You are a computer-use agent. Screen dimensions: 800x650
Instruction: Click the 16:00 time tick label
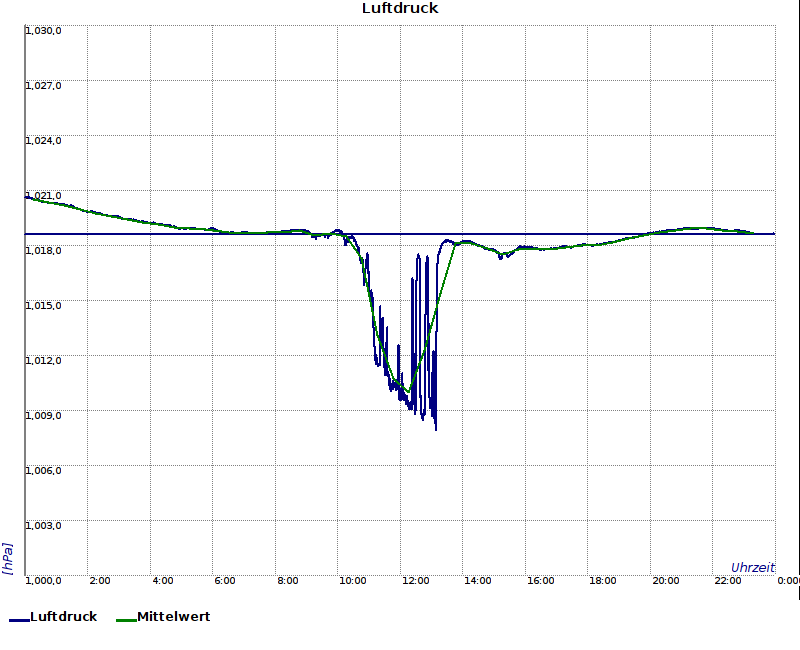click(x=540, y=581)
